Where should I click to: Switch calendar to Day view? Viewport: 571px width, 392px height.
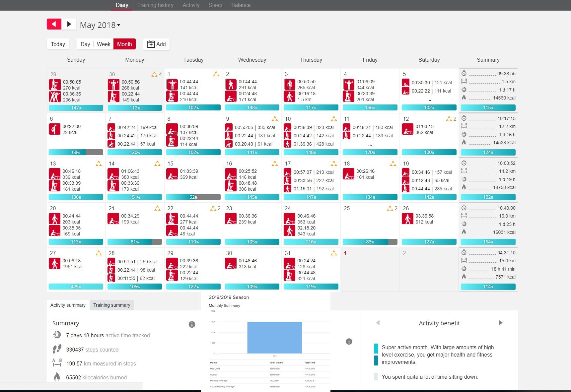(85, 44)
